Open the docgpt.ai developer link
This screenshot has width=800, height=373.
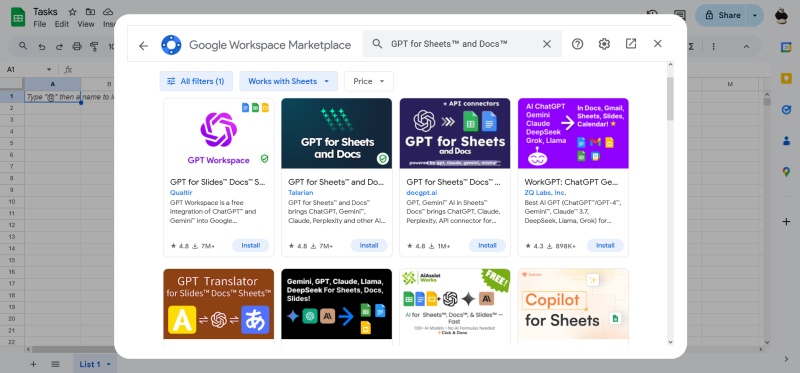[421, 193]
